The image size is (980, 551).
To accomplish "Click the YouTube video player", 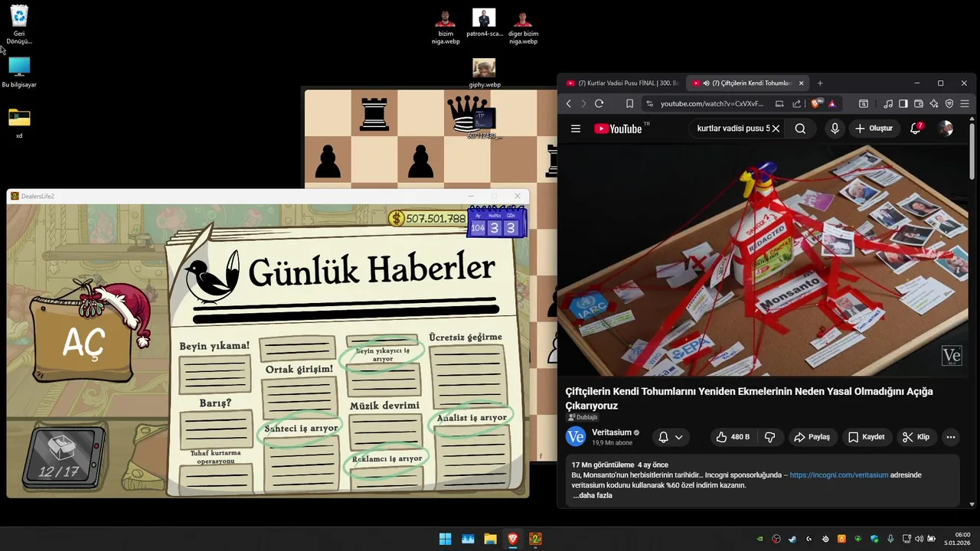I will tap(763, 259).
